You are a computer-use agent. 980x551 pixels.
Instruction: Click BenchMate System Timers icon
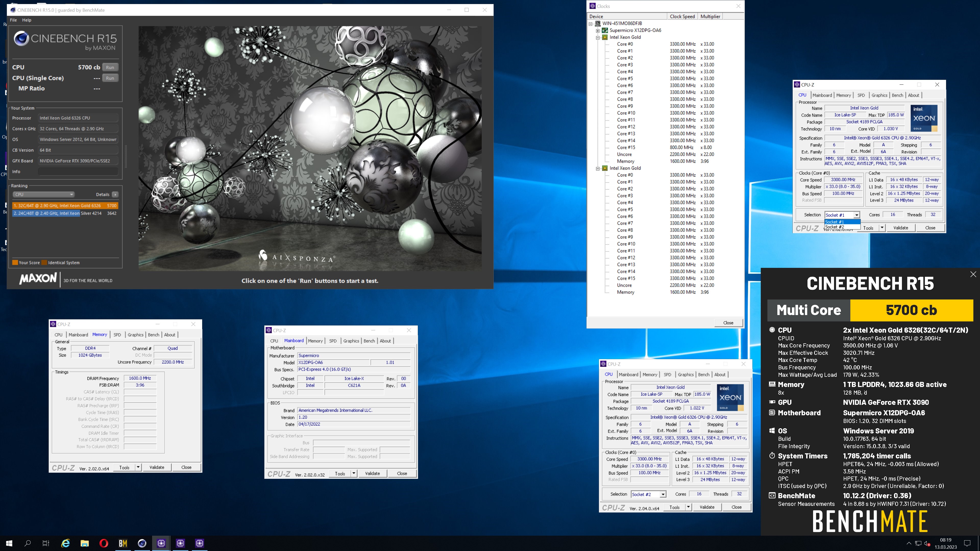click(772, 456)
